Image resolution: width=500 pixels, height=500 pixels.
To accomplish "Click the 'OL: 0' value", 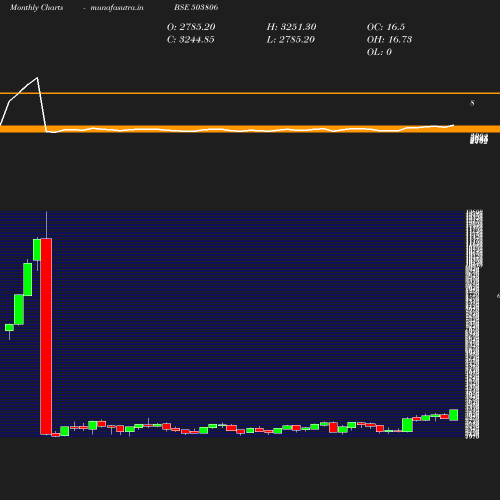I will (x=379, y=52).
